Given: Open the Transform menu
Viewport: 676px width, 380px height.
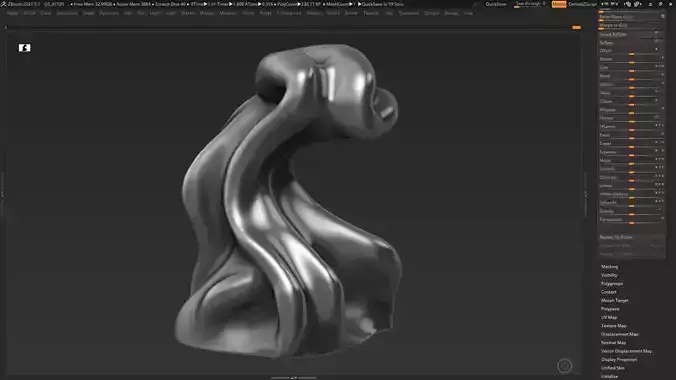Looking at the screenshot, I should pos(408,13).
